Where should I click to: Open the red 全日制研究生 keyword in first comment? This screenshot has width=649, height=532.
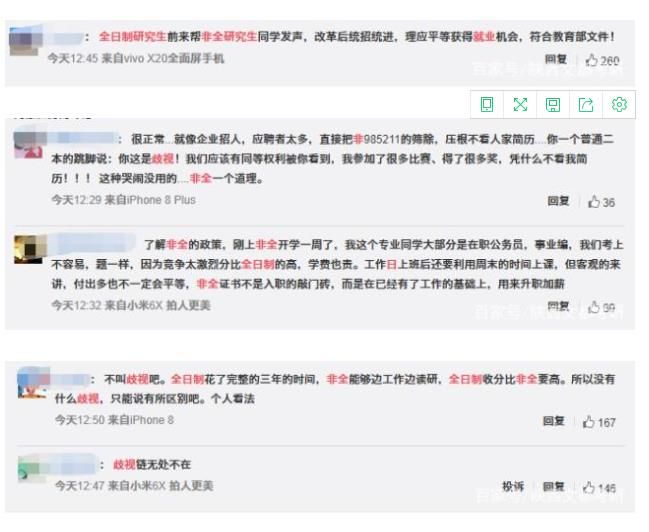134,37
